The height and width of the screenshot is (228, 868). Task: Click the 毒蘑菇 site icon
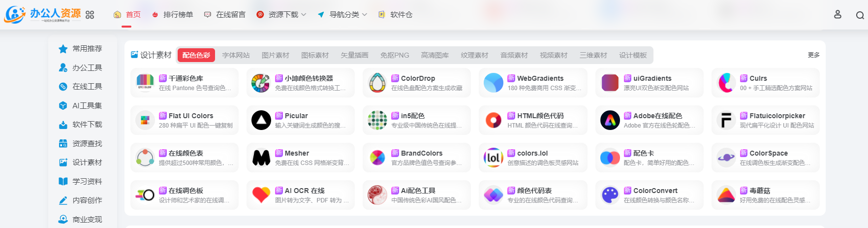(x=726, y=195)
